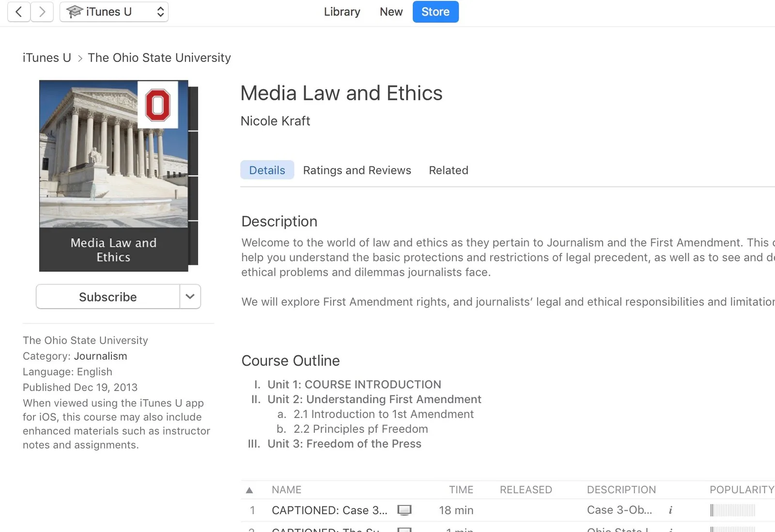The image size is (775, 532).
Task: Open the Journalism category link
Action: pyautogui.click(x=100, y=356)
